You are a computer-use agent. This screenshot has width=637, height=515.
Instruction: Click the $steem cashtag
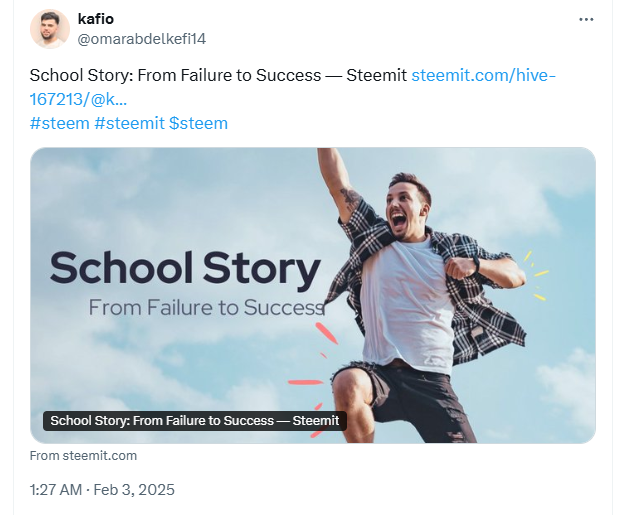(x=200, y=123)
